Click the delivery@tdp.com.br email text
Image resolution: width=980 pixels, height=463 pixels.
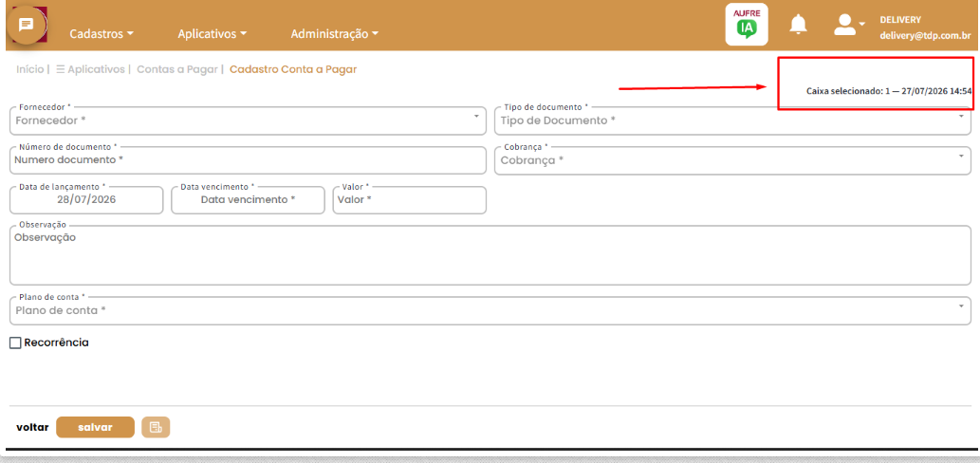(926, 36)
